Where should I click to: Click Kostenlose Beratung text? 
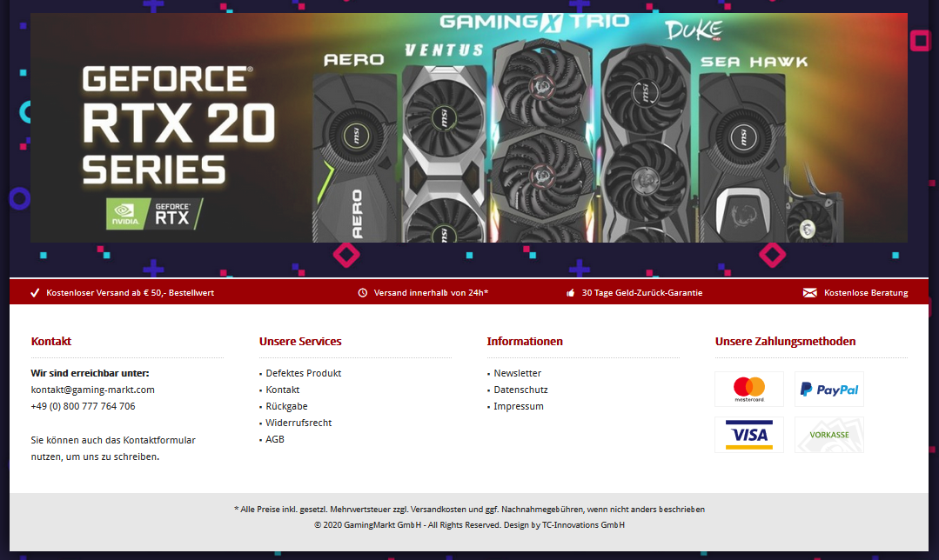pyautogui.click(x=866, y=292)
